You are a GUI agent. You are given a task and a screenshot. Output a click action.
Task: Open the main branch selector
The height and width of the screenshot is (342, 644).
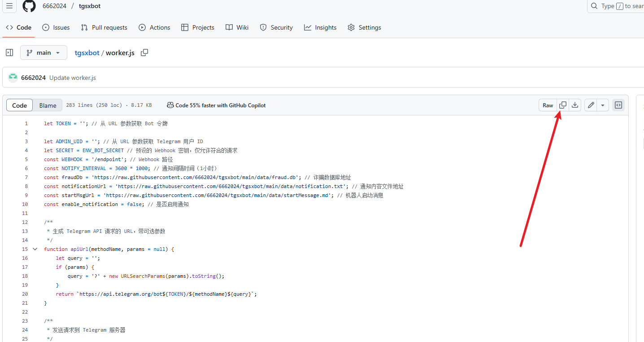pyautogui.click(x=44, y=53)
